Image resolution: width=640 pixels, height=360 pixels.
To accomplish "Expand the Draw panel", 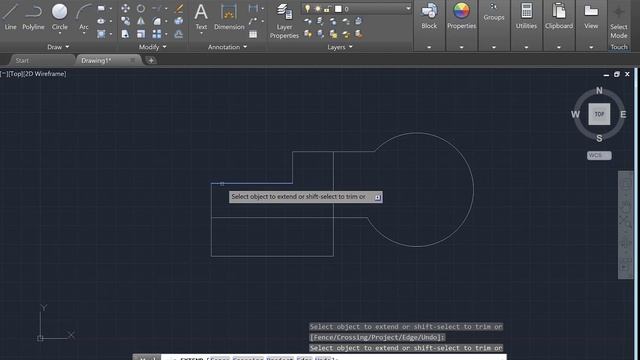I will [x=58, y=47].
